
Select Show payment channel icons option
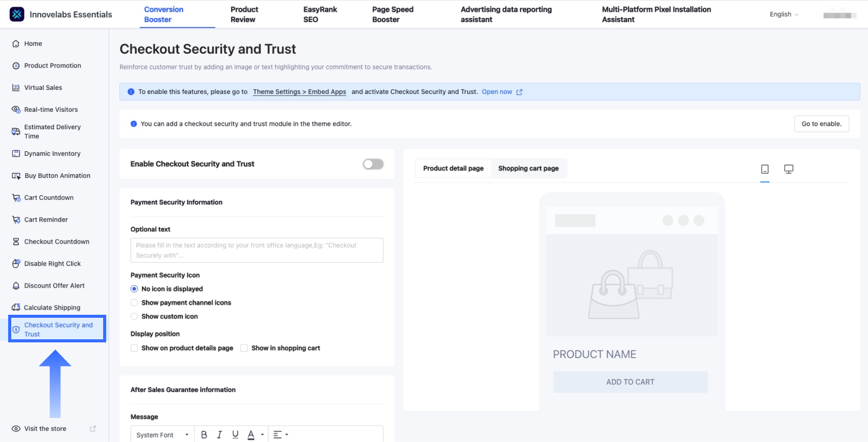[134, 303]
